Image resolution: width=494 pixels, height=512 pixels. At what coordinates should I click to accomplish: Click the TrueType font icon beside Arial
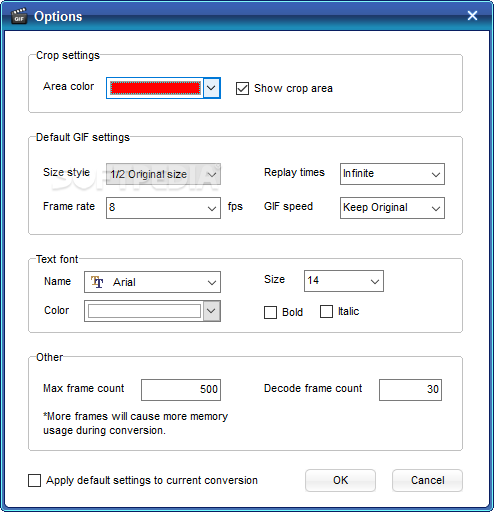click(x=97, y=282)
